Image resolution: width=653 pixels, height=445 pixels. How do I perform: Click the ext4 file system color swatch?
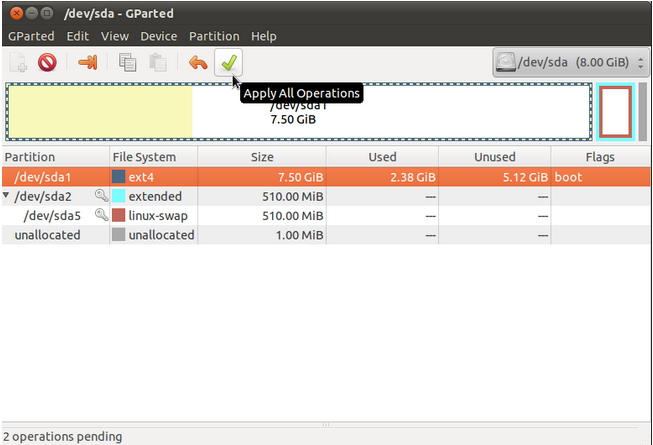(119, 177)
